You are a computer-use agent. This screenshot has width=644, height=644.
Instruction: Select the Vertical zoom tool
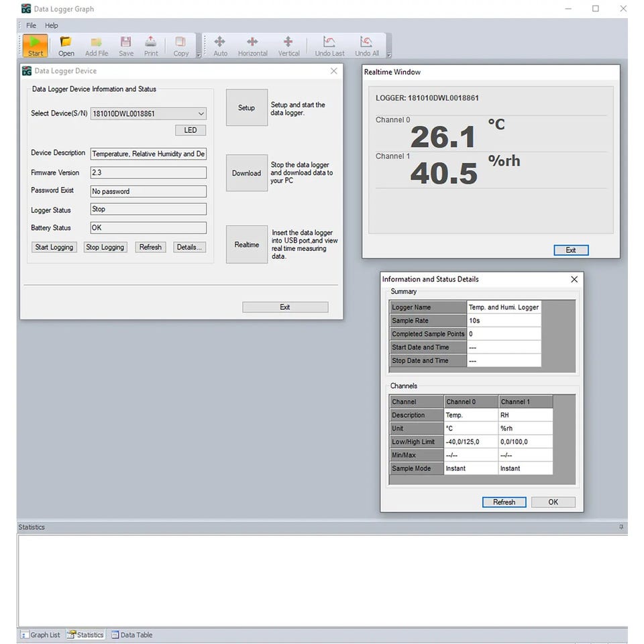pyautogui.click(x=288, y=46)
